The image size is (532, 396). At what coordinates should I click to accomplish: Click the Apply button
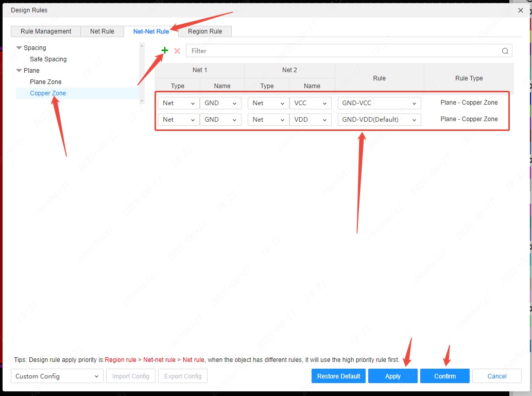tap(392, 376)
